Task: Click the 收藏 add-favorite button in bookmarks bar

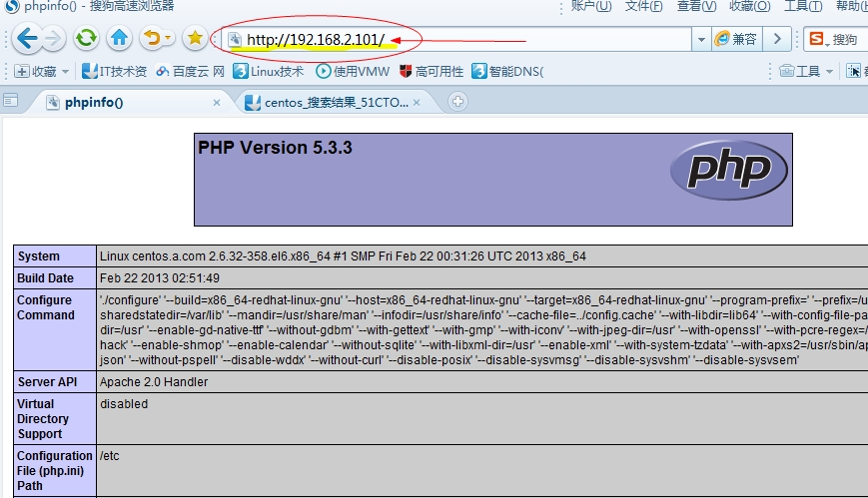Action: click(35, 72)
